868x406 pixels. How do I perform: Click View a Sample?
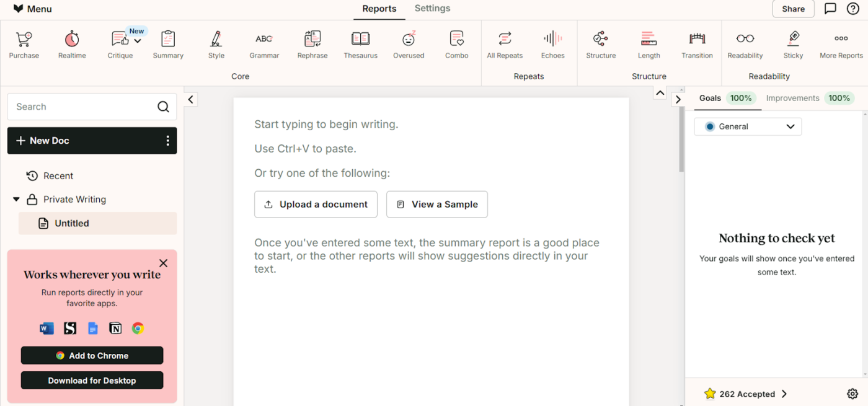(x=437, y=204)
